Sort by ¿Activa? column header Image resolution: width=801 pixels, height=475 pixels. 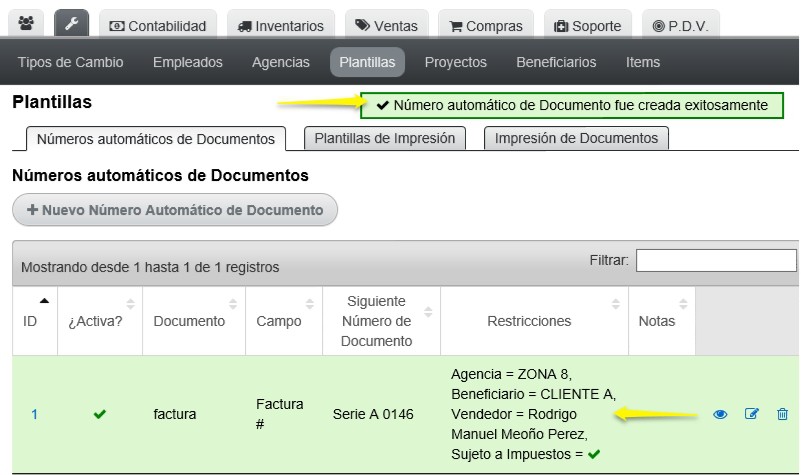pyautogui.click(x=100, y=321)
